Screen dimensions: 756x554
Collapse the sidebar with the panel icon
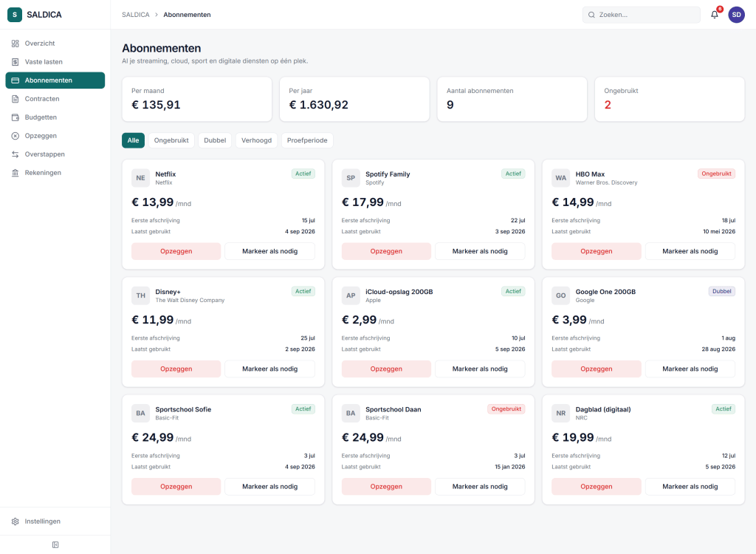pyautogui.click(x=55, y=545)
